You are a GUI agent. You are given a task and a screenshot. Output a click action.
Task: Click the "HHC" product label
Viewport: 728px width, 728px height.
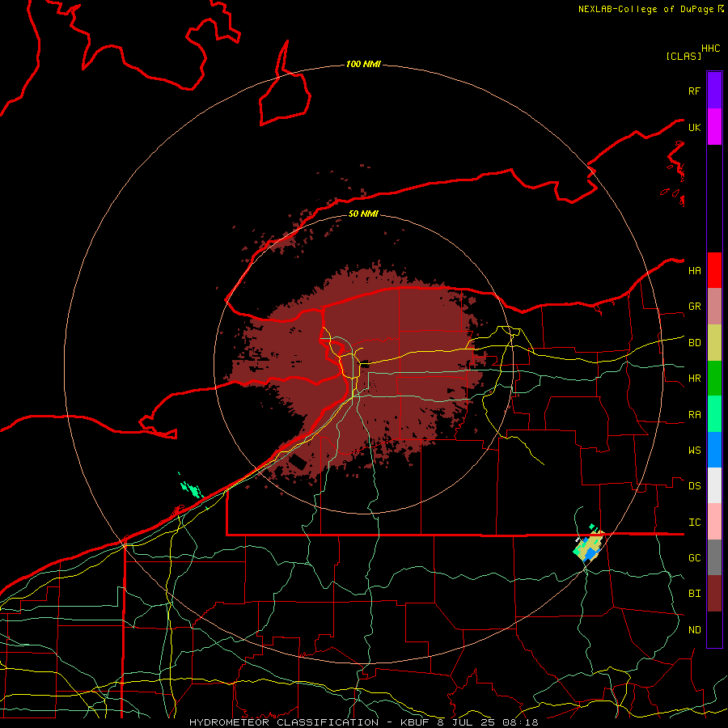(710, 49)
